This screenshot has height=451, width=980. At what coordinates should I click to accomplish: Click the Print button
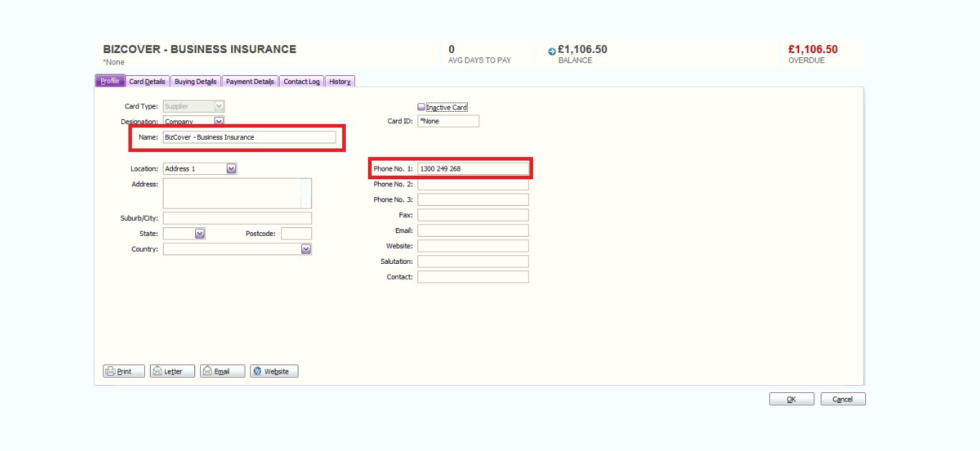[x=124, y=371]
